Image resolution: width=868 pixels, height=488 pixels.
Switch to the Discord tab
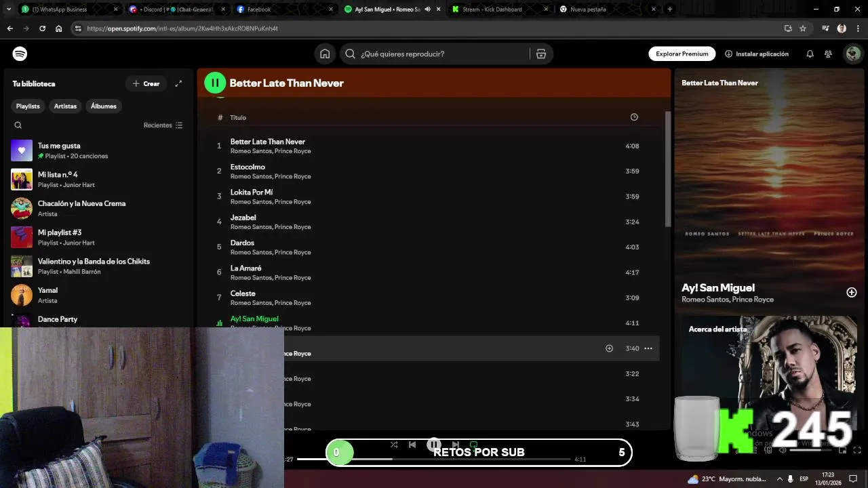pos(176,9)
